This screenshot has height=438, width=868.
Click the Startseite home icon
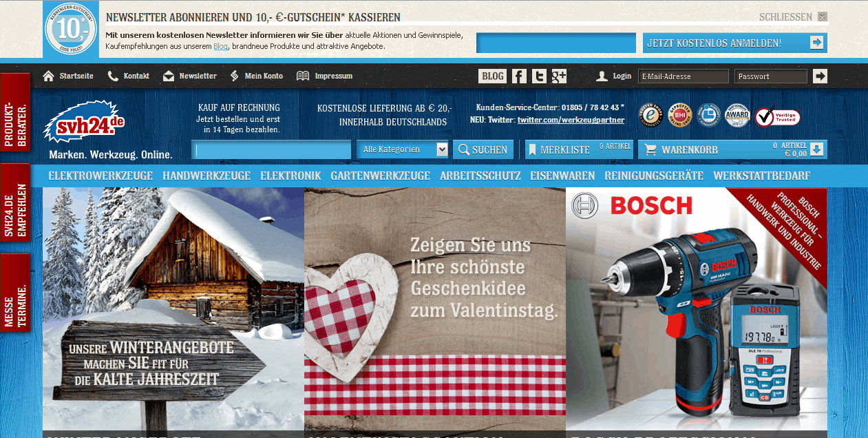coord(48,76)
